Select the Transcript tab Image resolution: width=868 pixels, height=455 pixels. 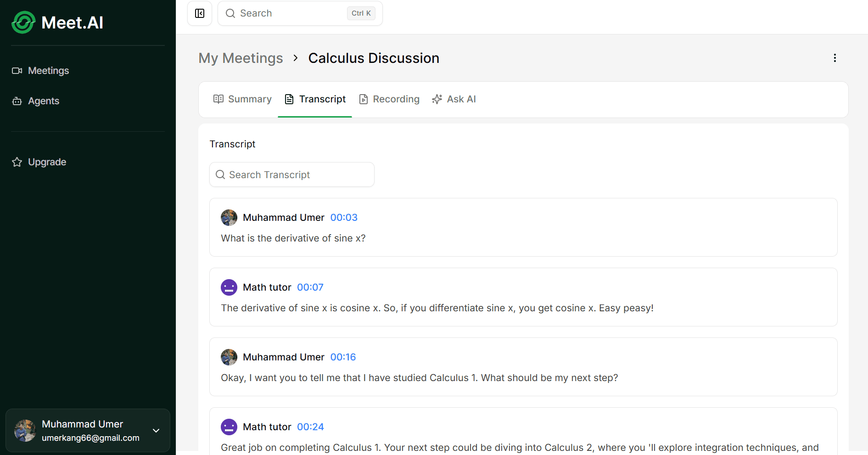[x=315, y=99]
